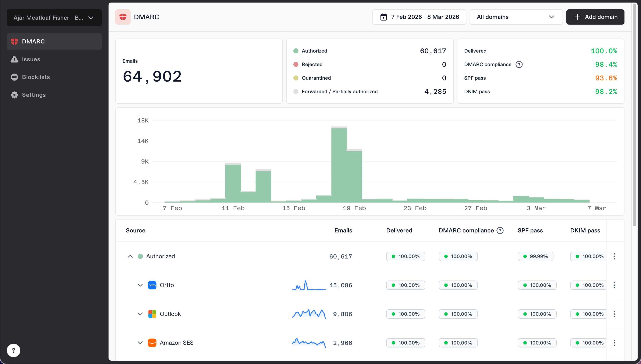
Task: Open Ortto row three-dot menu
Action: (614, 285)
